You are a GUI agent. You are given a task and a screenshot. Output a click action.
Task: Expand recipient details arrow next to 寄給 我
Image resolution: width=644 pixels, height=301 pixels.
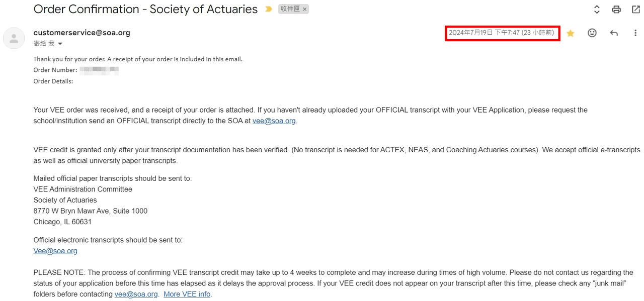click(x=60, y=44)
